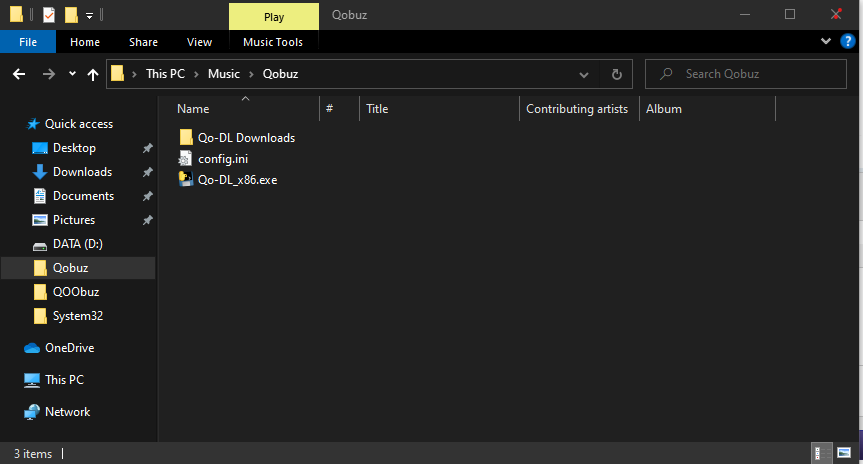The image size is (863, 464).
Task: Click Properties icon in quick access toolbar
Action: (48, 14)
